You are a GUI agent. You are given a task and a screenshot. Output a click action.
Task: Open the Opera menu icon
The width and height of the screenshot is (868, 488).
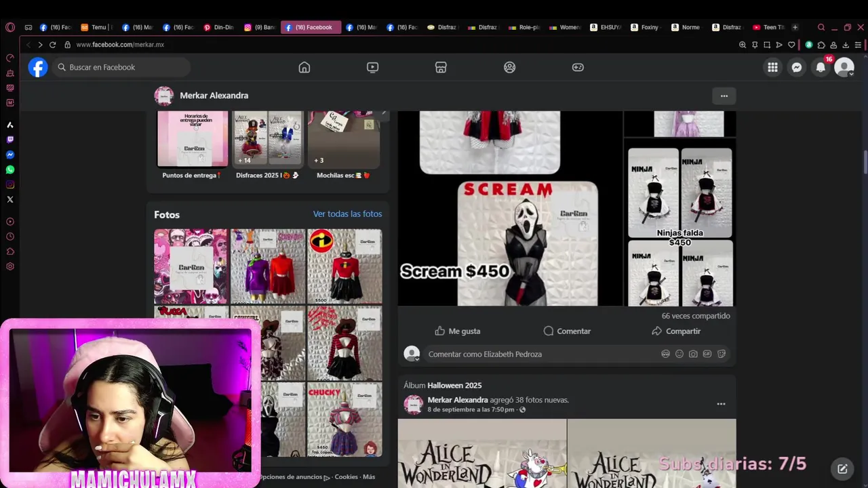[9, 27]
